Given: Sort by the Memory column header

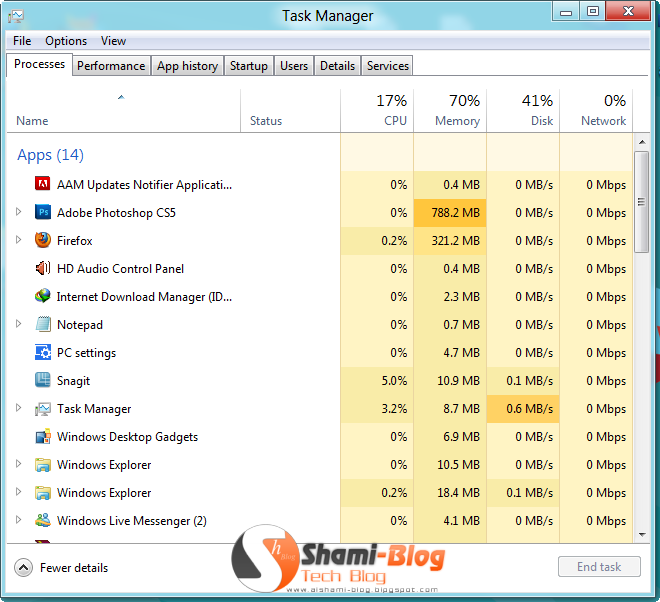Looking at the screenshot, I should click(x=450, y=111).
